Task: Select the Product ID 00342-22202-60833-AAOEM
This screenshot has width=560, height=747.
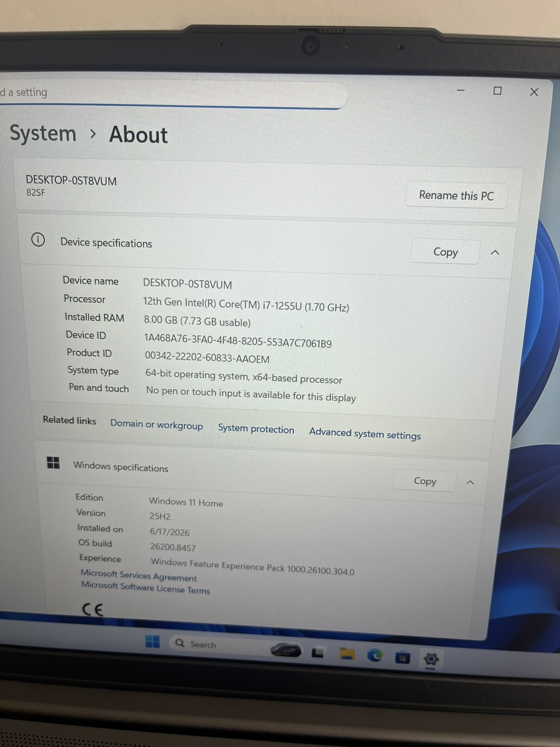Action: [207, 358]
